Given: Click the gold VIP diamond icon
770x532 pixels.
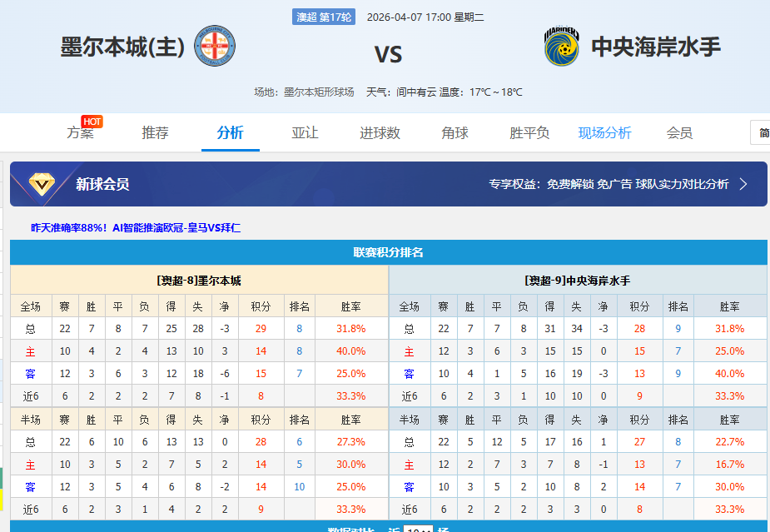Looking at the screenshot, I should [x=43, y=184].
